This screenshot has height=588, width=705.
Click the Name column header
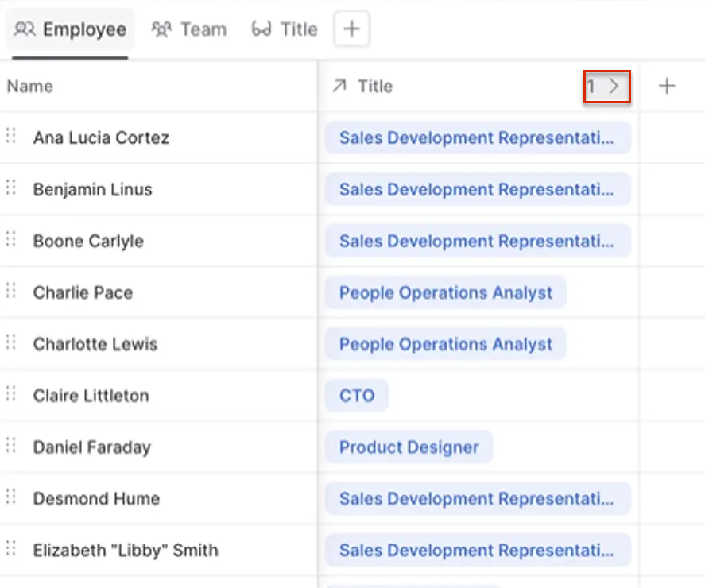pyautogui.click(x=30, y=86)
